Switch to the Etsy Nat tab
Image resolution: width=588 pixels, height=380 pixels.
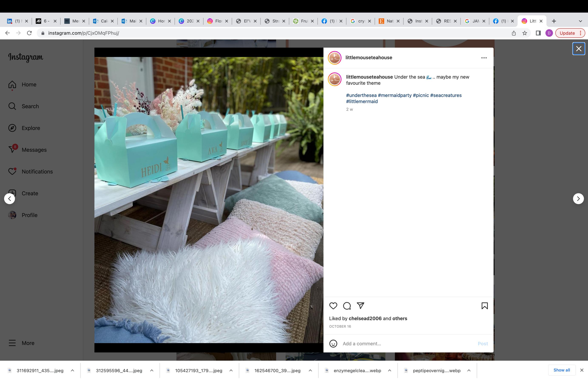pos(387,21)
